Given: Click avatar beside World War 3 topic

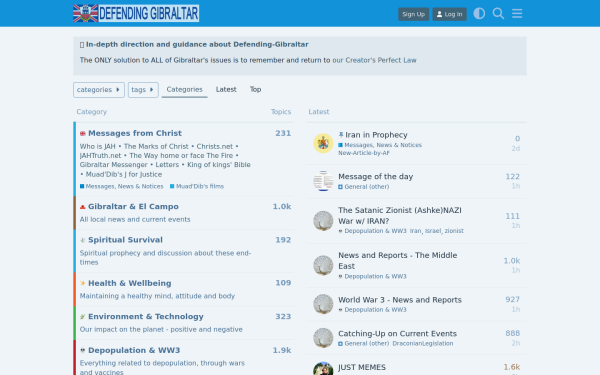Looking at the screenshot, I should click(x=323, y=304).
